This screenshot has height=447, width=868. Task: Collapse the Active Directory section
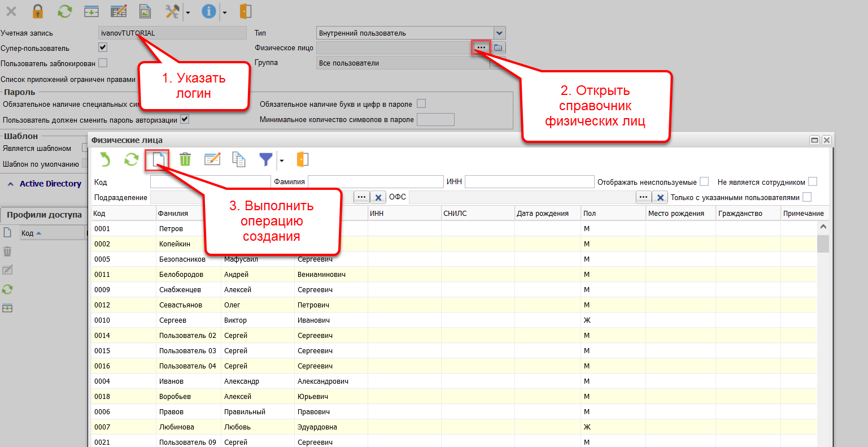(11, 184)
